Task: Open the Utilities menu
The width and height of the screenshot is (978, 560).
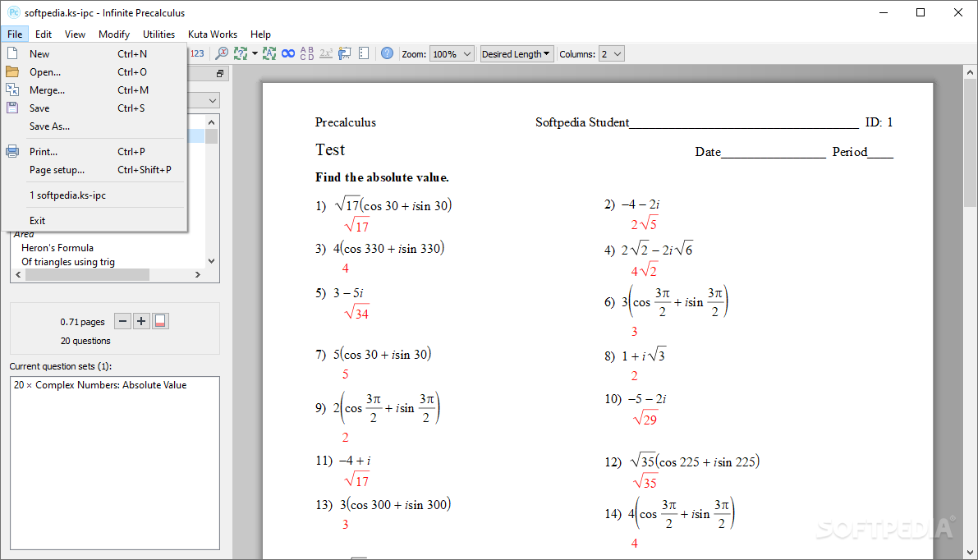Action: 158,34
